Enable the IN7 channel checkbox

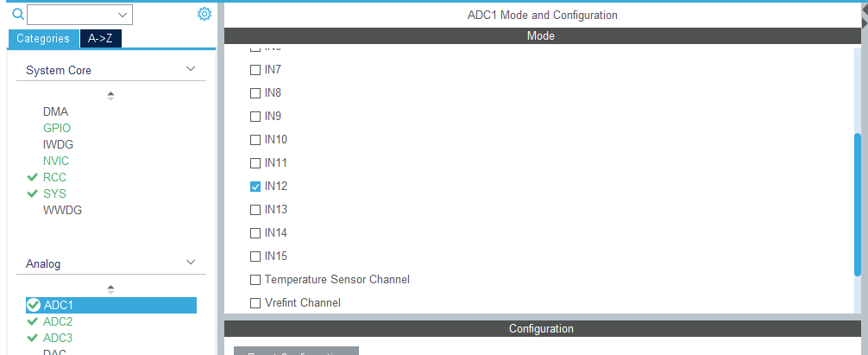coord(255,69)
